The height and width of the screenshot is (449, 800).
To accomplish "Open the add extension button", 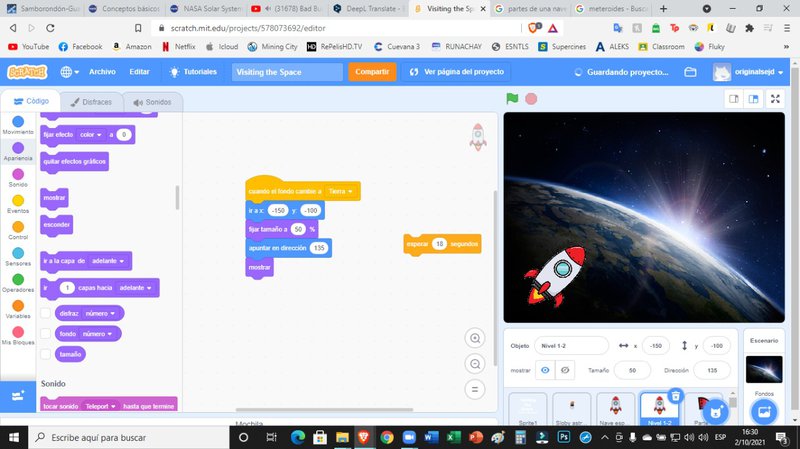I will coord(18,396).
